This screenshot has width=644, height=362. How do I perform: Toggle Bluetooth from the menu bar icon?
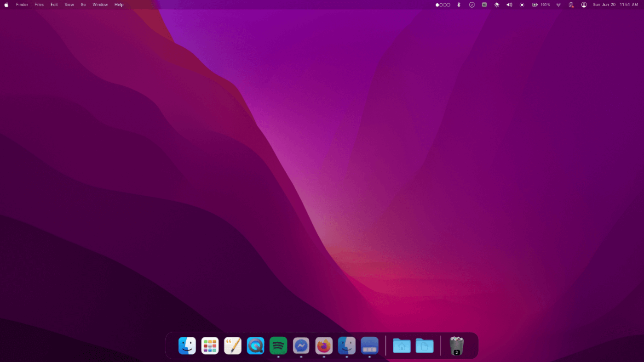[x=459, y=5]
